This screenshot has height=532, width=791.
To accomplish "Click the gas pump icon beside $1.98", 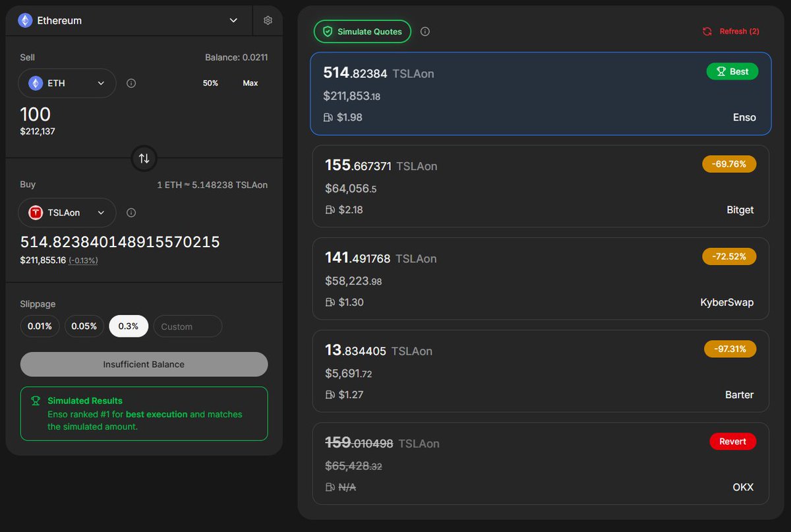I will point(328,117).
